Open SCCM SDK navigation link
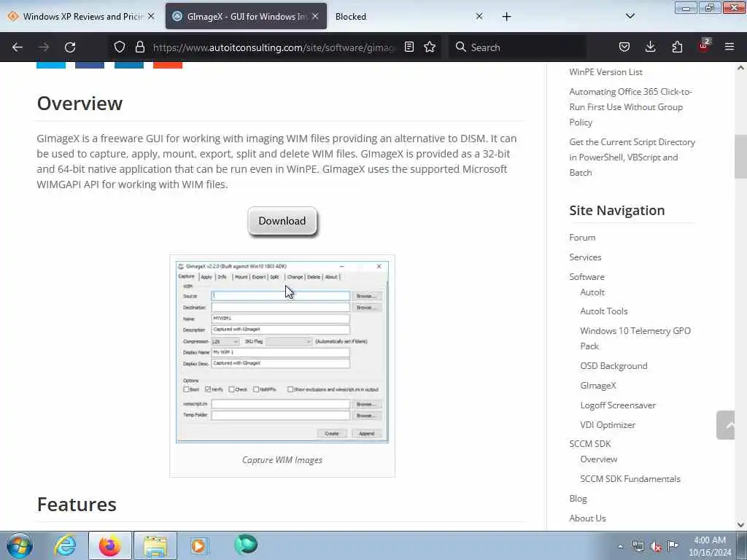This screenshot has width=747, height=560. (589, 444)
